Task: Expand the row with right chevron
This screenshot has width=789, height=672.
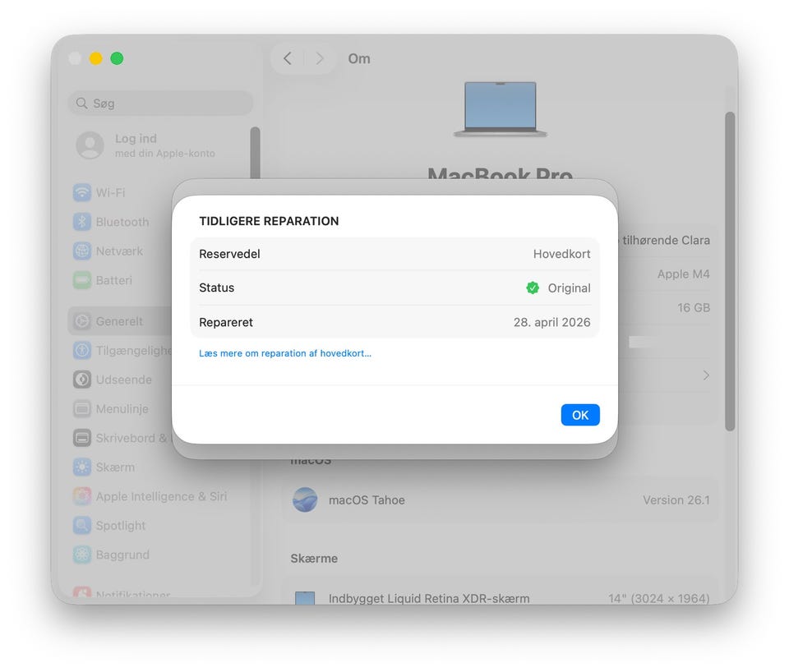Action: (x=706, y=375)
